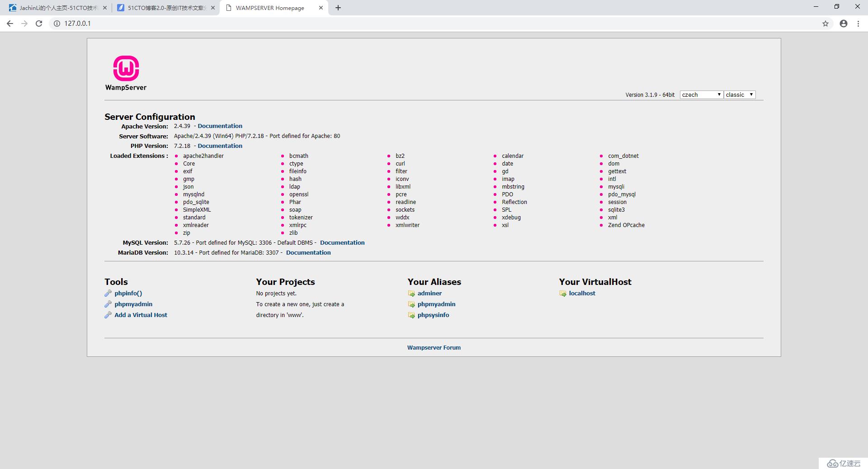The width and height of the screenshot is (868, 469).
Task: Click the No projects yet text
Action: [x=276, y=293]
